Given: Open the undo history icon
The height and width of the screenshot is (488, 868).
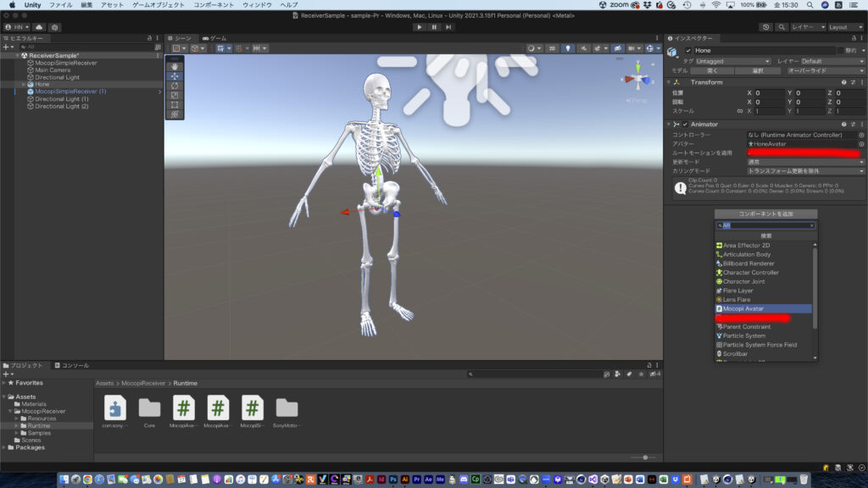Looking at the screenshot, I should [765, 27].
